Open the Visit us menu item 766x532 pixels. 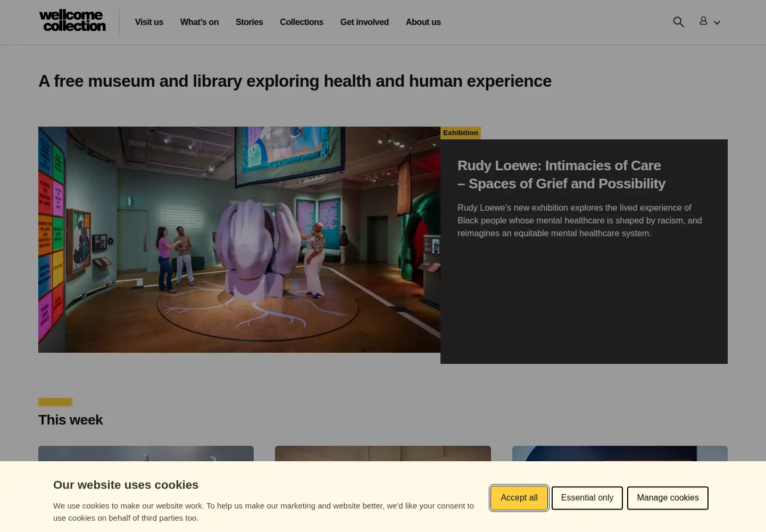point(149,22)
